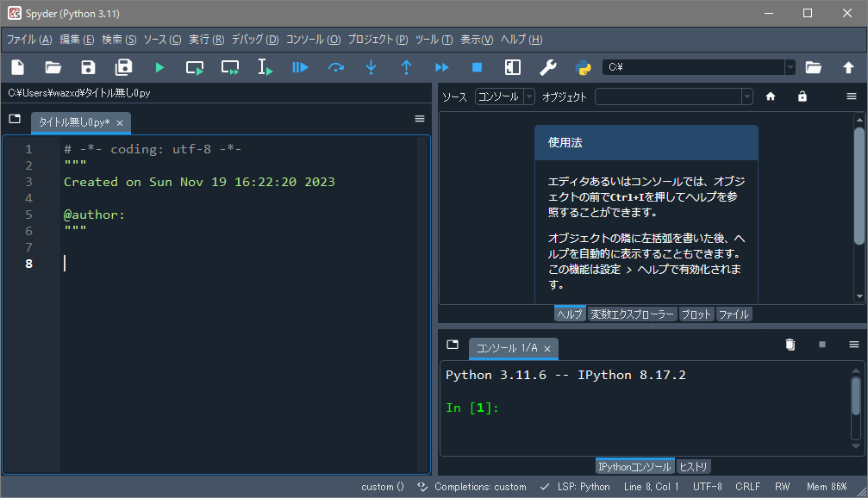Screen dimensions: 868x498
Task: Open Preferences with the wrench icon
Action: 547,67
